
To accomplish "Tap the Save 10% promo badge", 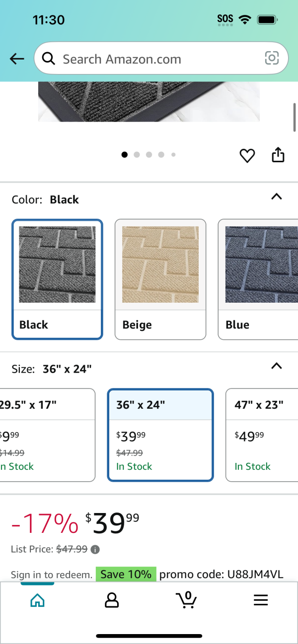I will coord(126,575).
